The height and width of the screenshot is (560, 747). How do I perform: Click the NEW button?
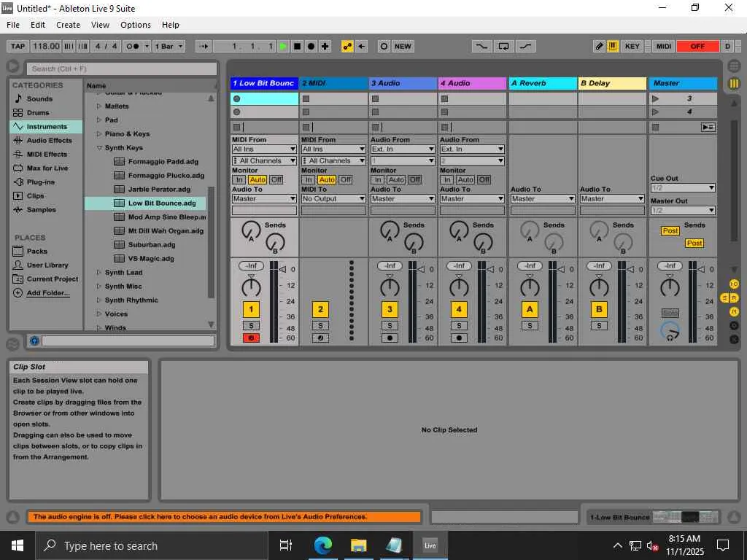tap(403, 46)
